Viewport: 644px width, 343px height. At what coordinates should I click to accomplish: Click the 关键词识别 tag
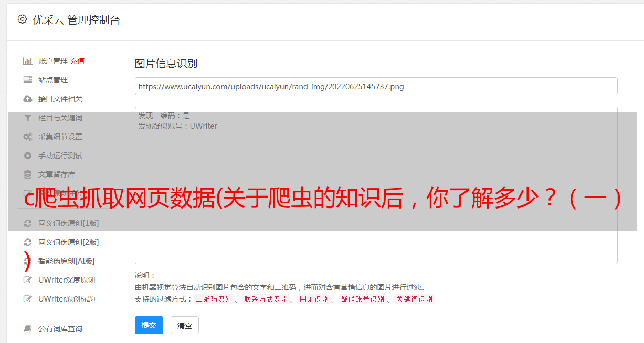414,299
